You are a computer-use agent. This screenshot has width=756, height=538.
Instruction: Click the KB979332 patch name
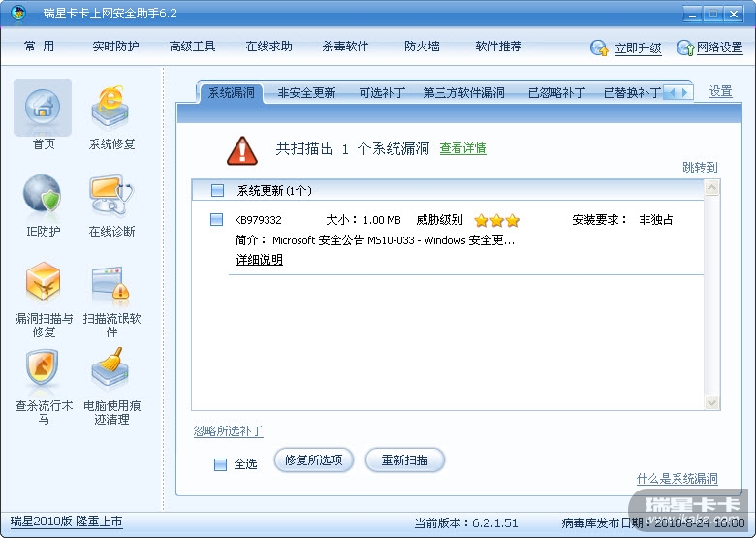click(258, 220)
